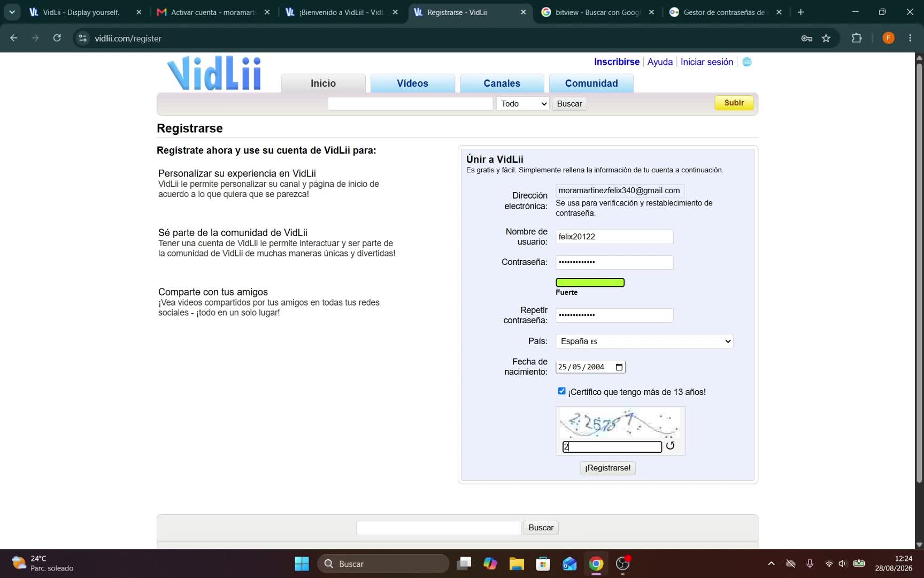Switch to Comunidad tab
Viewport: 924px width, 578px height.
pyautogui.click(x=591, y=83)
